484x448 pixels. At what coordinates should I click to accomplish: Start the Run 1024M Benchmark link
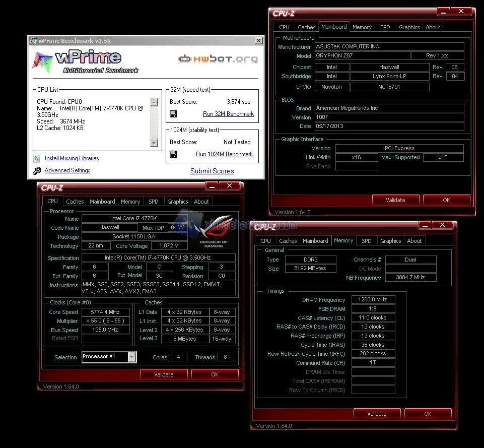(x=224, y=154)
